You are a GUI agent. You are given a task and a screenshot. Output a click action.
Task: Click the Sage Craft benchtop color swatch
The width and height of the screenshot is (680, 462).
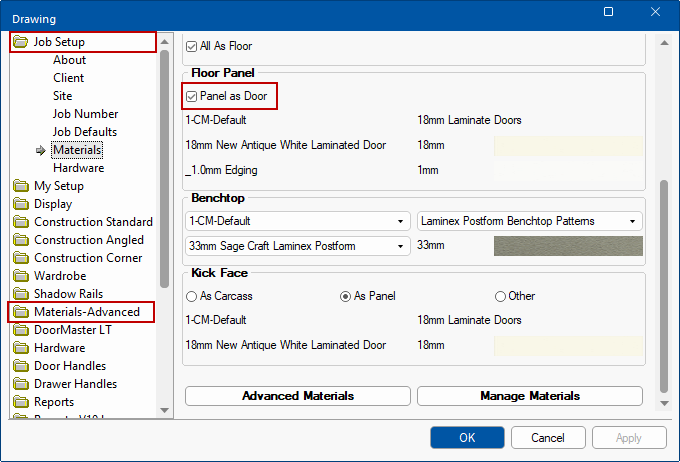[x=568, y=246]
